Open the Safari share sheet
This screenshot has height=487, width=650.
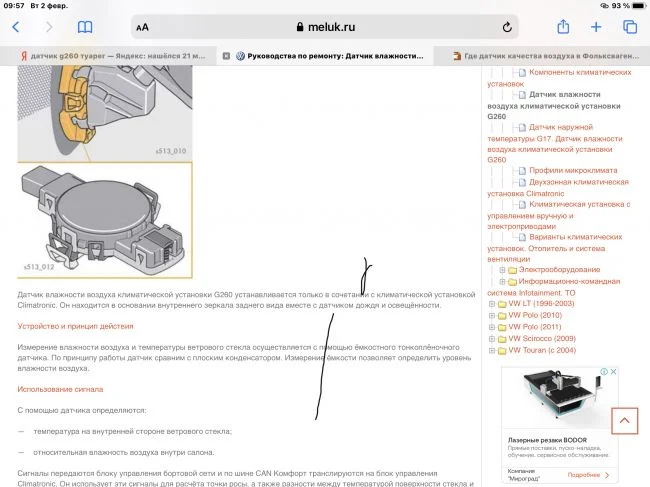(564, 27)
